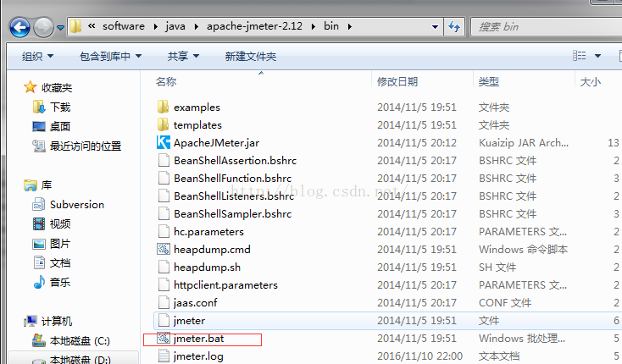Viewport: 622px width, 364px height.
Task: Open 本地磁盘 (C:) drive
Action: tap(70, 340)
